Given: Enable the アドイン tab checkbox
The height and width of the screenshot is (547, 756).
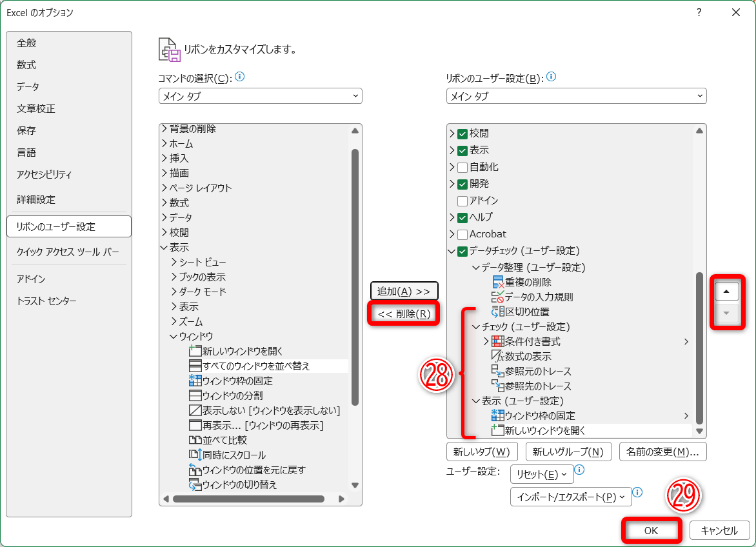Looking at the screenshot, I should pyautogui.click(x=463, y=201).
